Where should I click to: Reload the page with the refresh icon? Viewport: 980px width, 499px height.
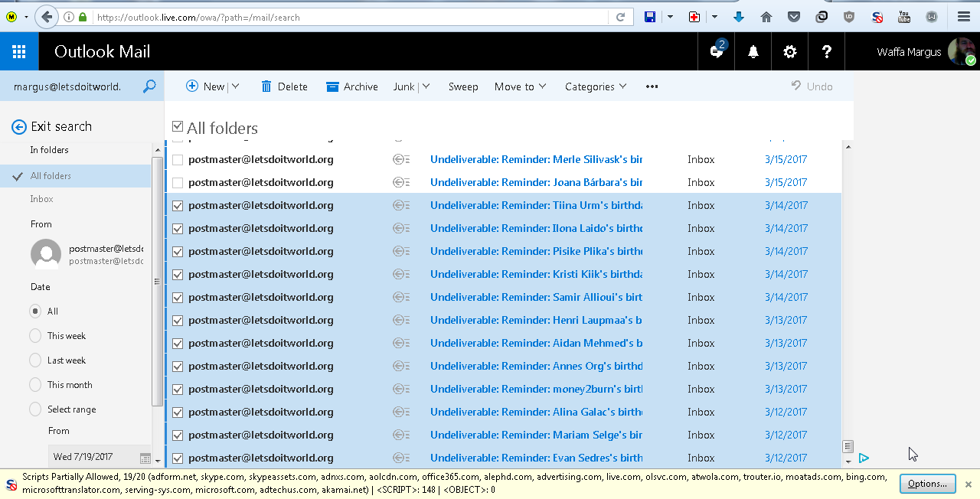(621, 17)
